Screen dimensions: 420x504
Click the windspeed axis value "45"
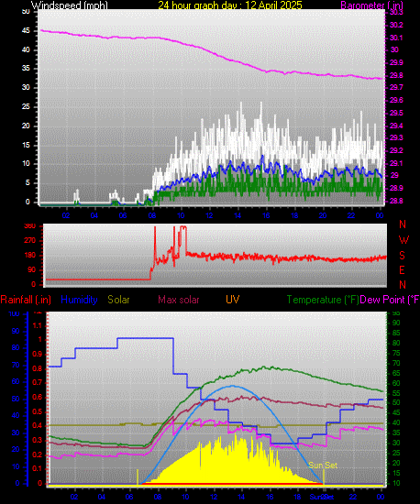click(26, 31)
